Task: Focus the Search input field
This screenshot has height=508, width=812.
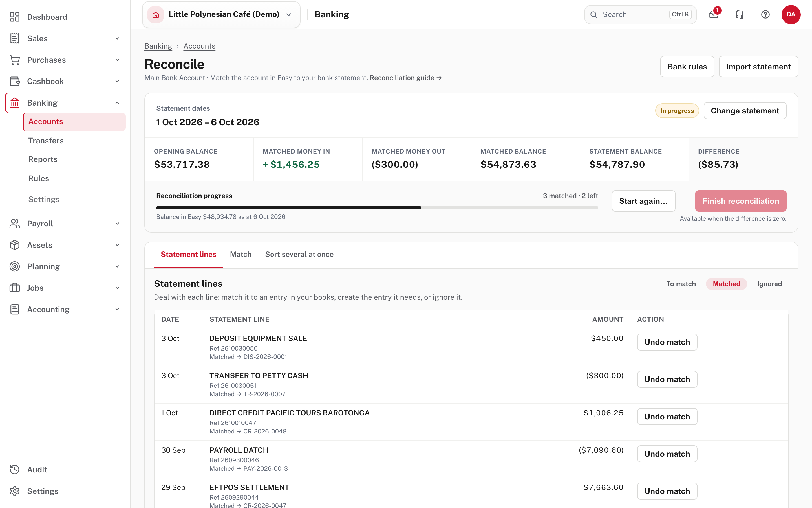Action: [x=640, y=14]
